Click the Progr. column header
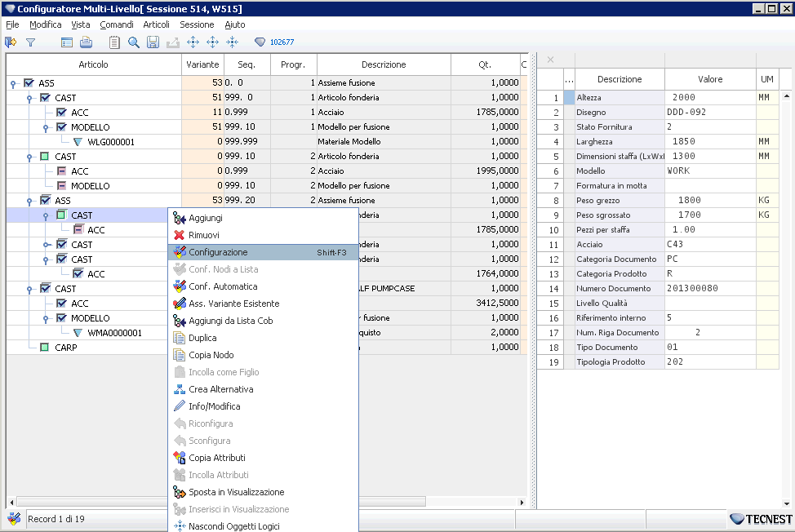Screen dimensions: 795x532 pos(293,64)
